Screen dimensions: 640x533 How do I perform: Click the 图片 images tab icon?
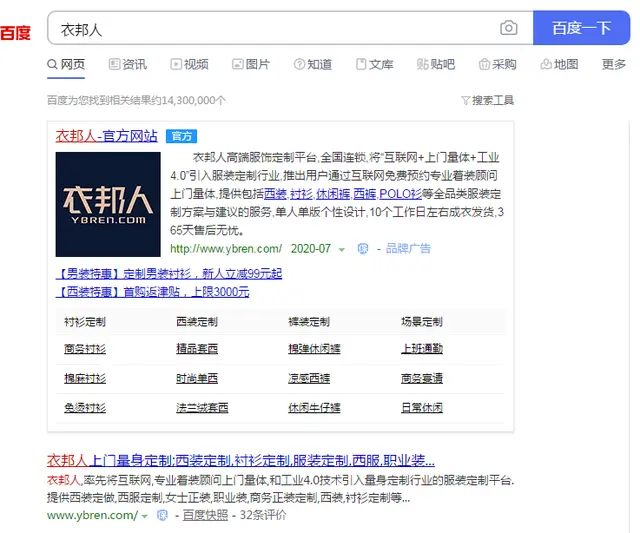click(238, 64)
